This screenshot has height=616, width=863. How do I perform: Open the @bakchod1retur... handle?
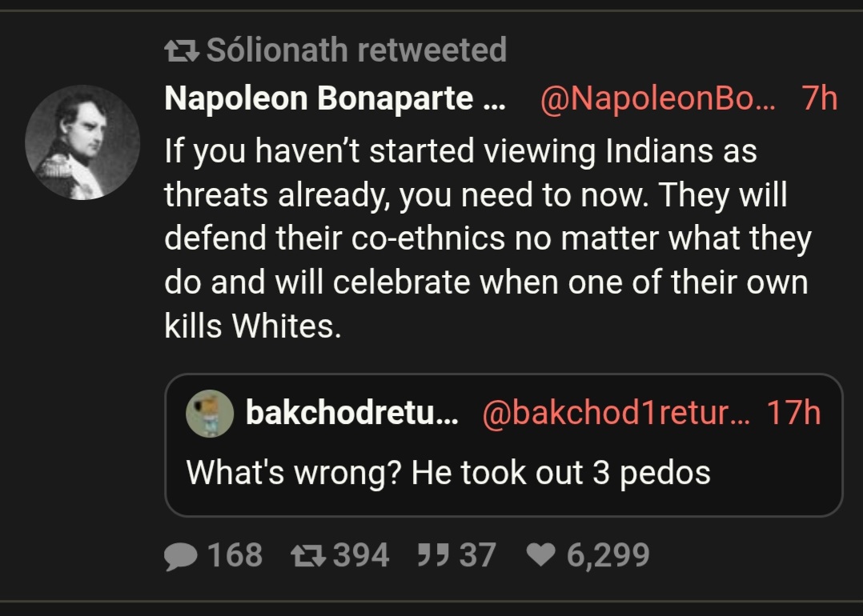(x=615, y=414)
